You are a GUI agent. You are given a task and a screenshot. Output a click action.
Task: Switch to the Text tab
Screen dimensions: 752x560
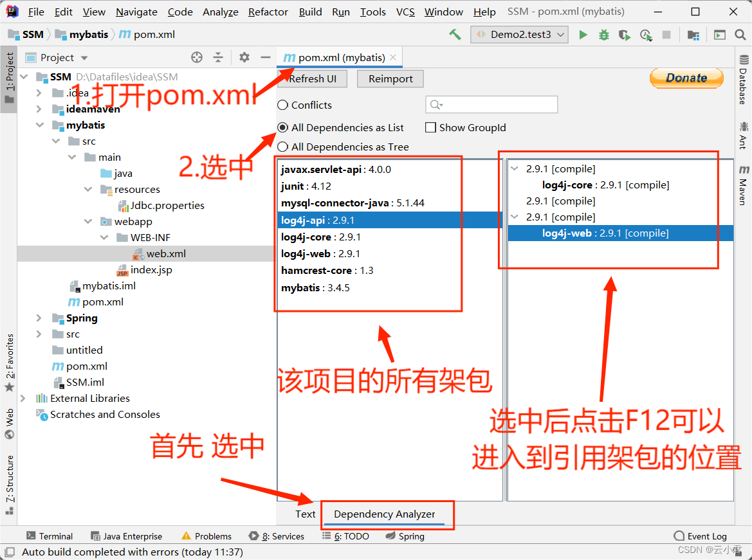click(305, 514)
